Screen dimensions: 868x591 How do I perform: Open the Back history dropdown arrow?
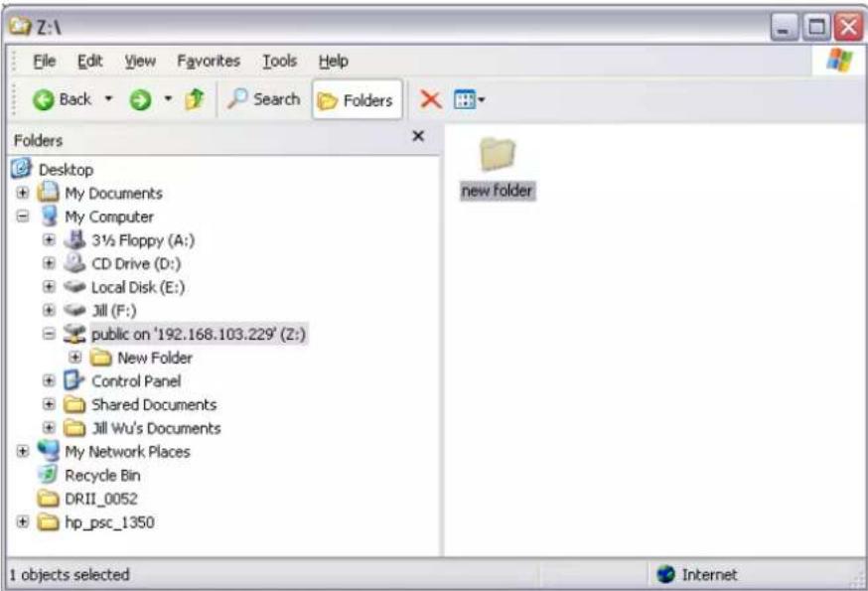click(108, 99)
